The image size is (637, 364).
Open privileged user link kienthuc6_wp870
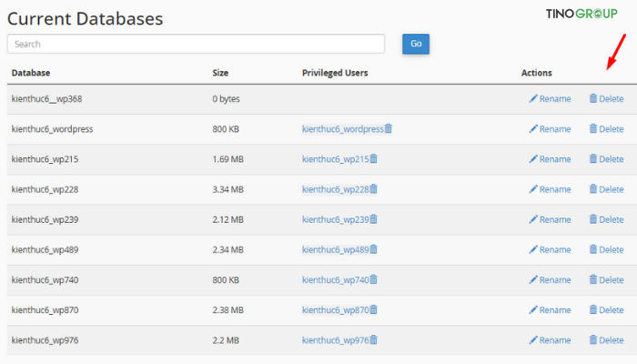click(x=334, y=310)
